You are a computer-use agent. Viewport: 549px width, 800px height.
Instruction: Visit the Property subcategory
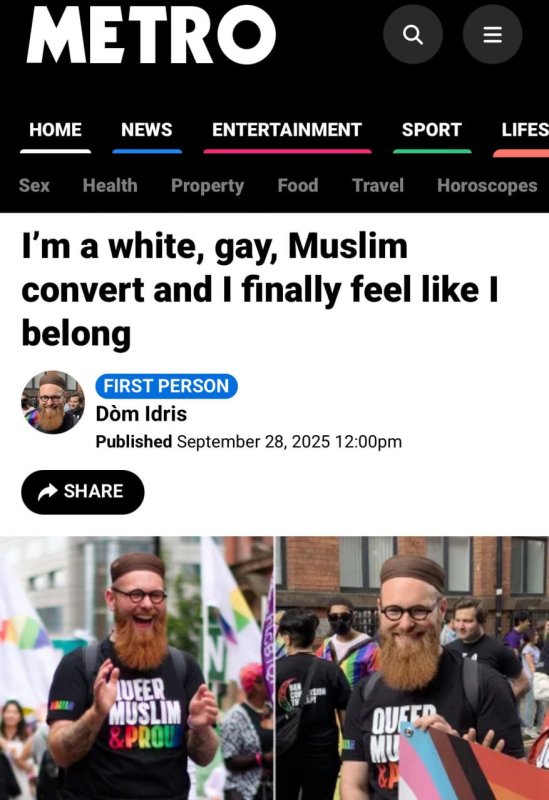click(208, 186)
